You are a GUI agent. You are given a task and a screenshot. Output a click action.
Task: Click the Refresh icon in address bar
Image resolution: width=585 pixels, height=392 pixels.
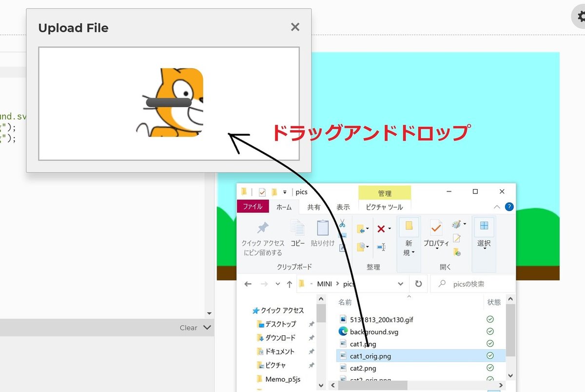coord(419,284)
